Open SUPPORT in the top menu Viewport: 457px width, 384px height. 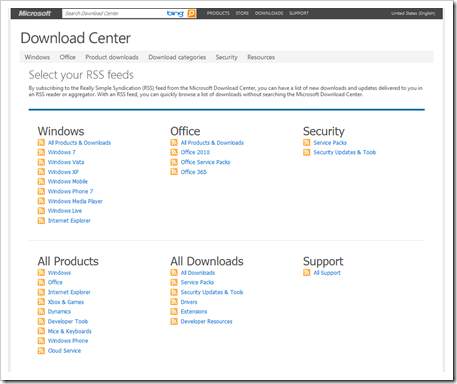point(299,13)
